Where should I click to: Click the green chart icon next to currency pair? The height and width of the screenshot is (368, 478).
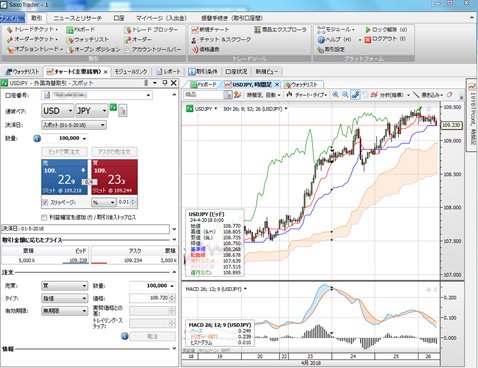[113, 107]
